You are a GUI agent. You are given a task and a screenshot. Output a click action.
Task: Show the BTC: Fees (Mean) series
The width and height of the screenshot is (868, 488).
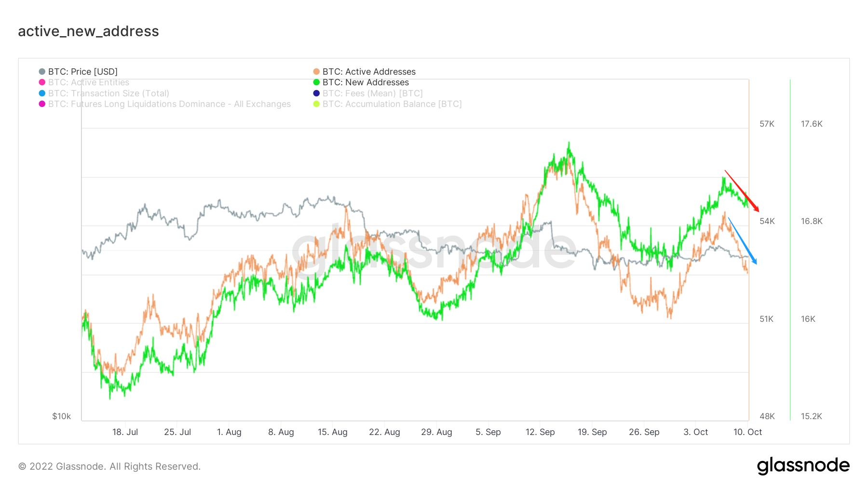(372, 93)
